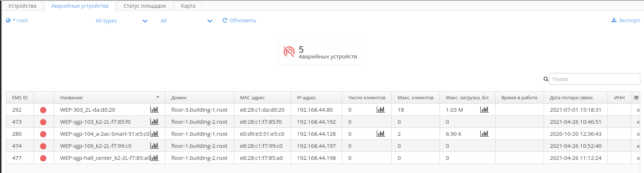Click the magnifier search icon

(546, 79)
